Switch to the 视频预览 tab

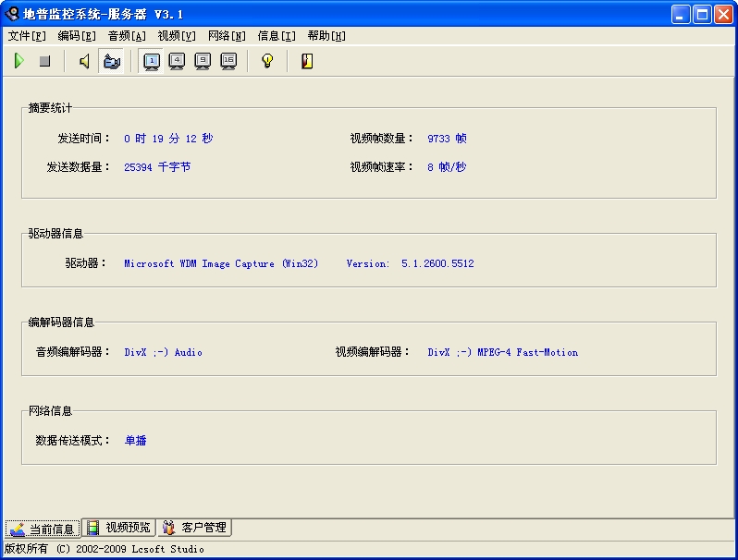click(x=118, y=528)
